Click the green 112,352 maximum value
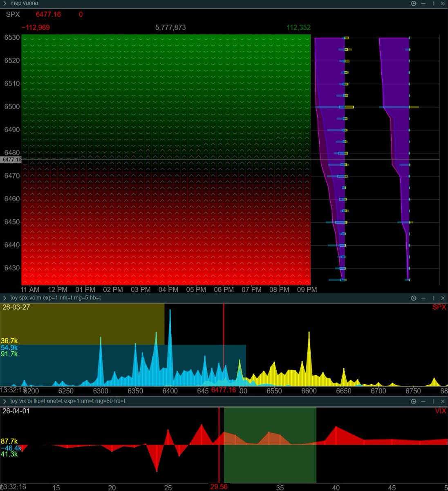The width and height of the screenshot is (448, 491). [x=298, y=27]
